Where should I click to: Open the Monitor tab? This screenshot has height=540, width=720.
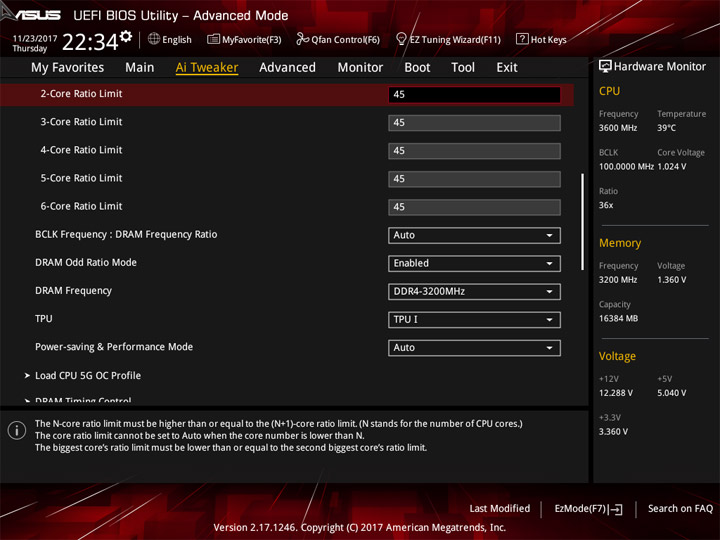tap(360, 68)
